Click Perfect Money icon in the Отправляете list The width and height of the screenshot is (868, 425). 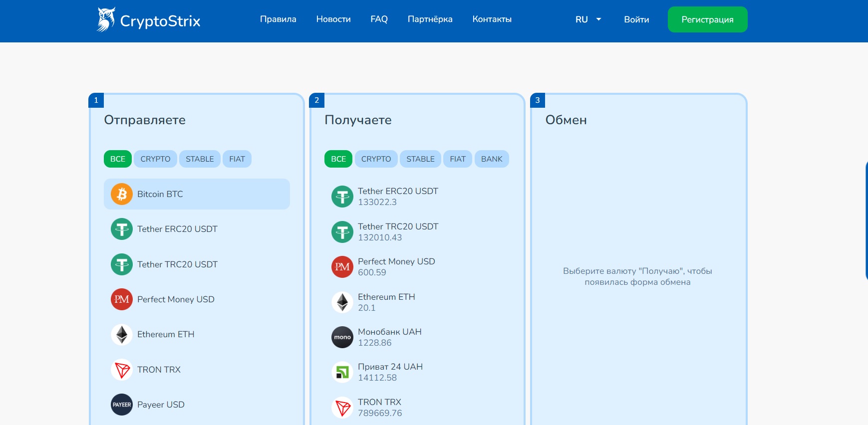[122, 299]
